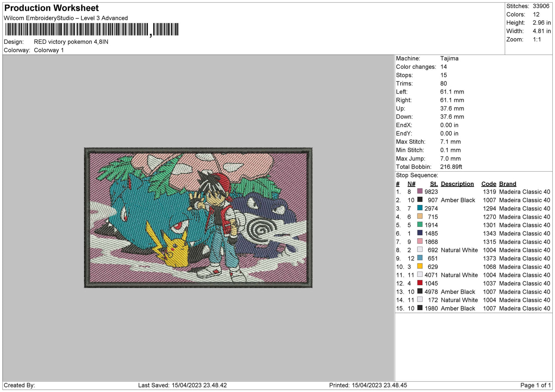Image resolution: width=555 pixels, height=392 pixels.
Task: Click the Color changes value 14
Action: click(444, 67)
